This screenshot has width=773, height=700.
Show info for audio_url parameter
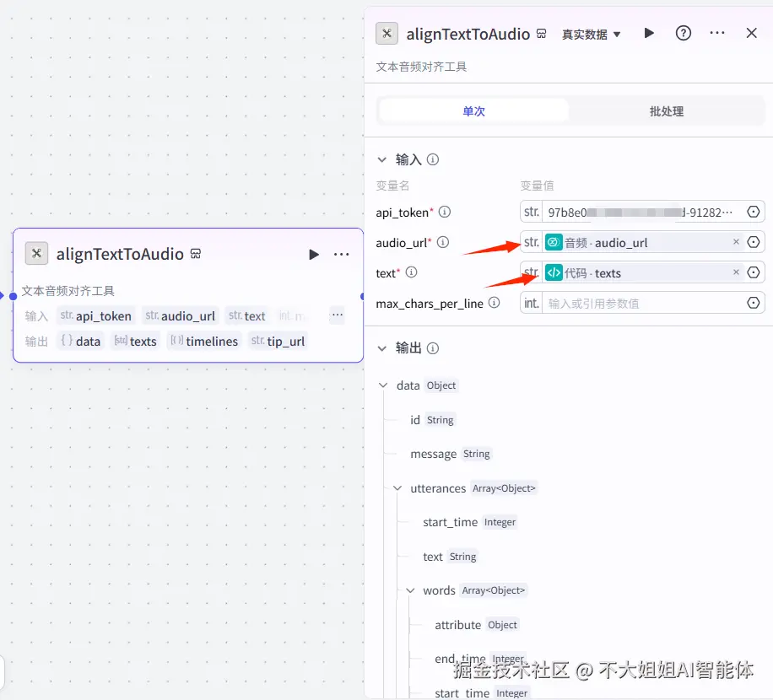tap(443, 242)
